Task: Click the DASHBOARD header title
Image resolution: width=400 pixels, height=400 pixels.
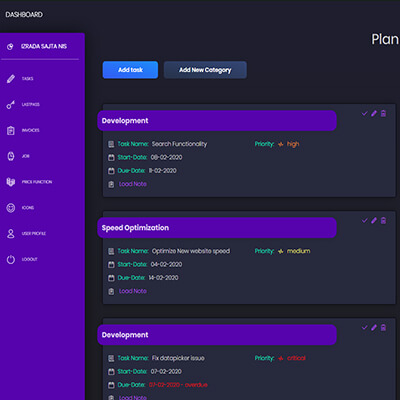Action: coord(24,15)
